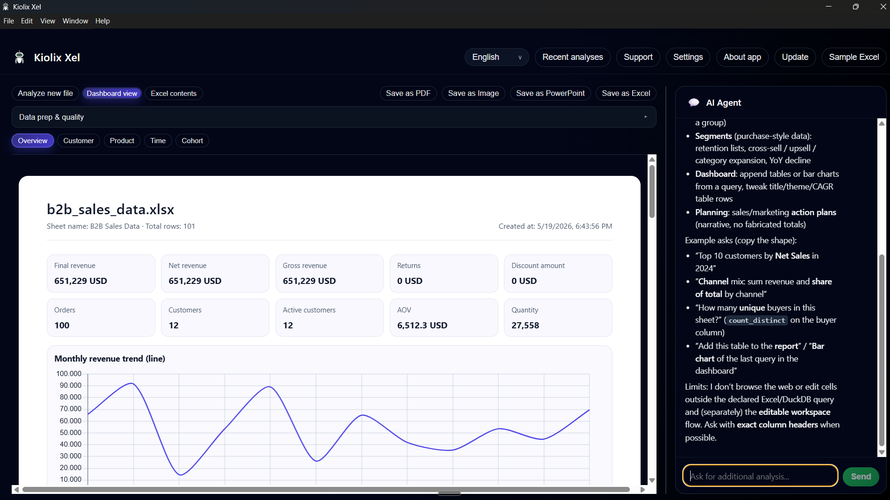Viewport: 890px width, 500px height.
Task: Select the Cohort tab
Action: tap(192, 141)
